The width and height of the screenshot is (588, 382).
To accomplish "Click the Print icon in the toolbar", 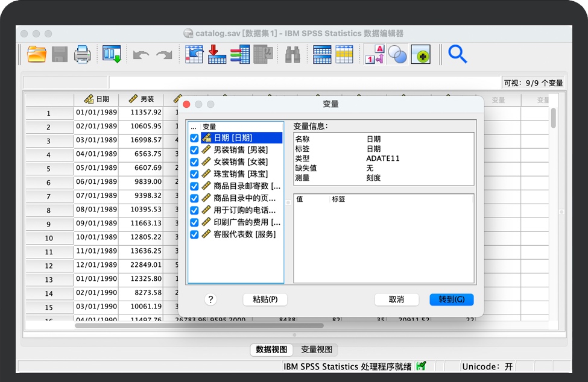I will pyautogui.click(x=82, y=55).
